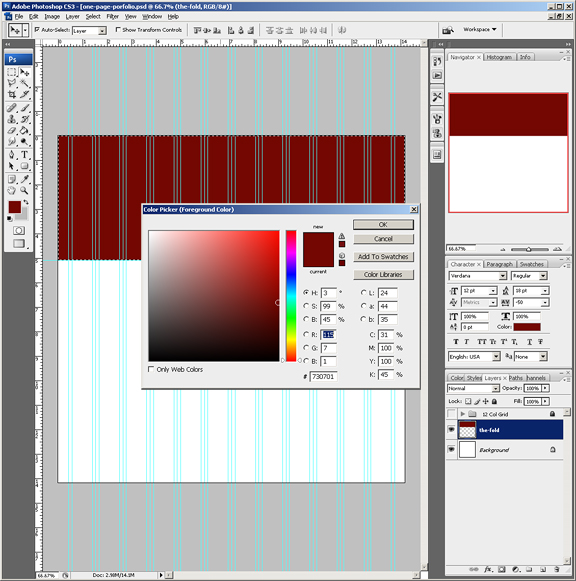Screen dimensions: 576x581
Task: Open Verdana font family dropdown
Action: tap(502, 276)
